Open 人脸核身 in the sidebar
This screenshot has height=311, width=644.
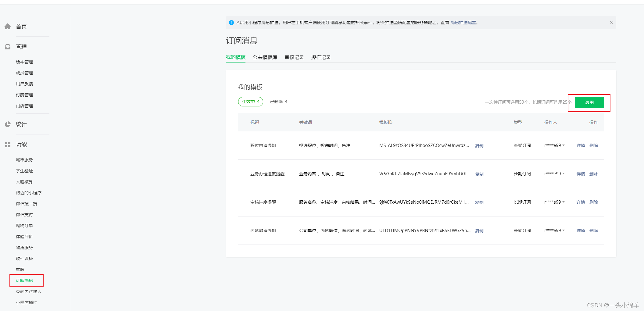point(24,182)
